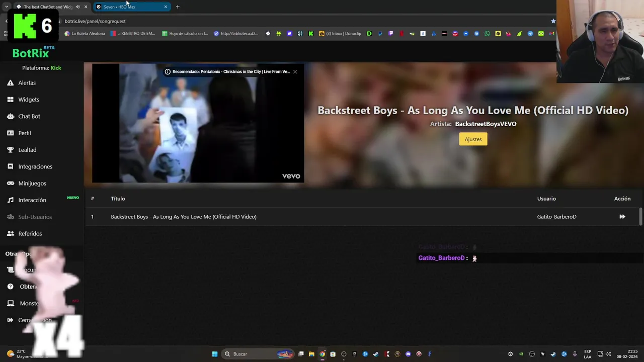
Task: Open the Windows Start menu
Action: pos(215,354)
